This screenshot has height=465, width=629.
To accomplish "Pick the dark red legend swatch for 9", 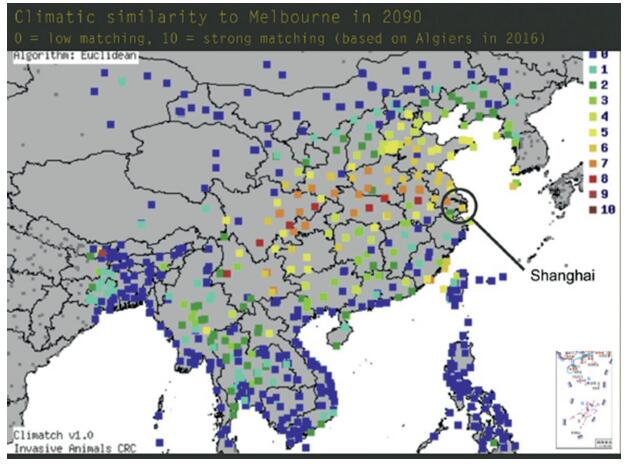I will click(591, 193).
